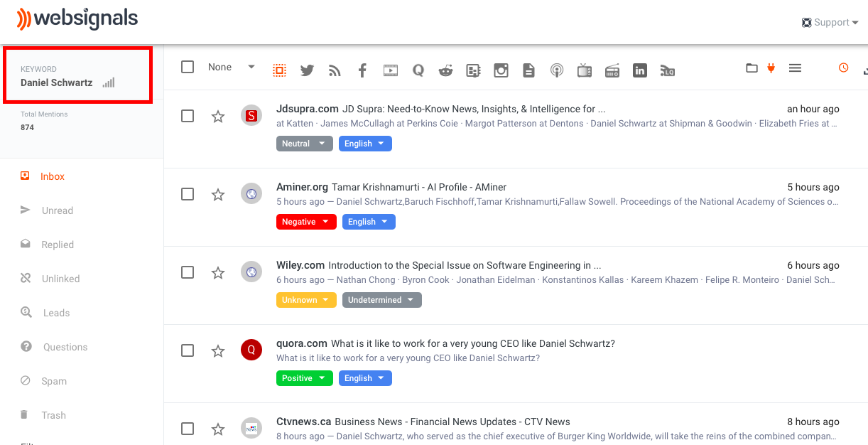Image resolution: width=868 pixels, height=445 pixels.
Task: Open English language dropdown on Jdsupra row
Action: 365,144
